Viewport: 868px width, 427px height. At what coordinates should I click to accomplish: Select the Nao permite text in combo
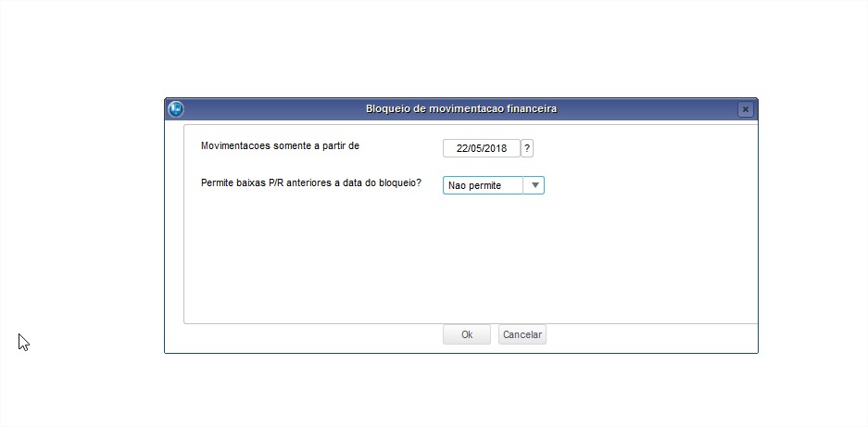(474, 185)
